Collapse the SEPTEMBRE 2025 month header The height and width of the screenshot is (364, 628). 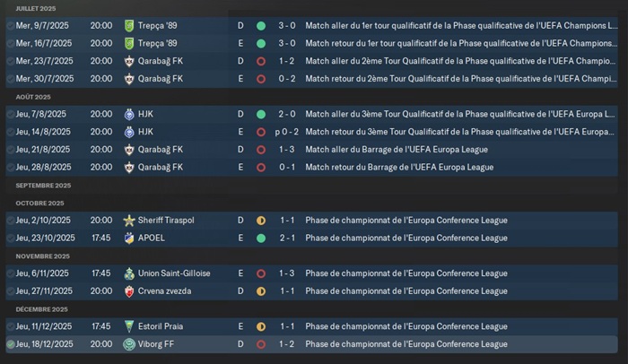(43, 186)
